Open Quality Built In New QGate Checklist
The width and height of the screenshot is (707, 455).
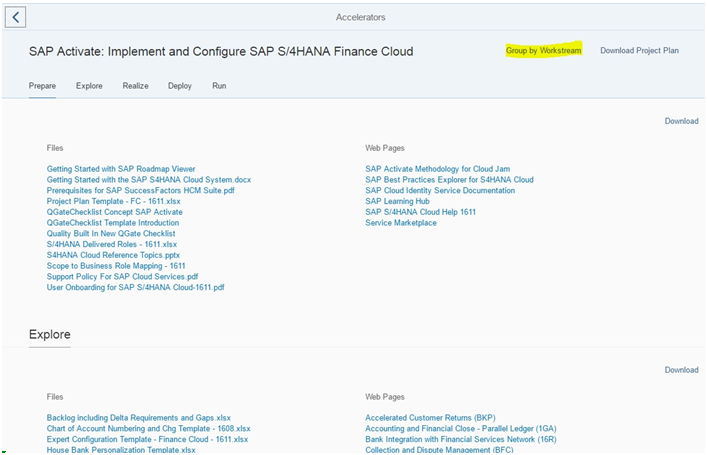[x=111, y=234]
